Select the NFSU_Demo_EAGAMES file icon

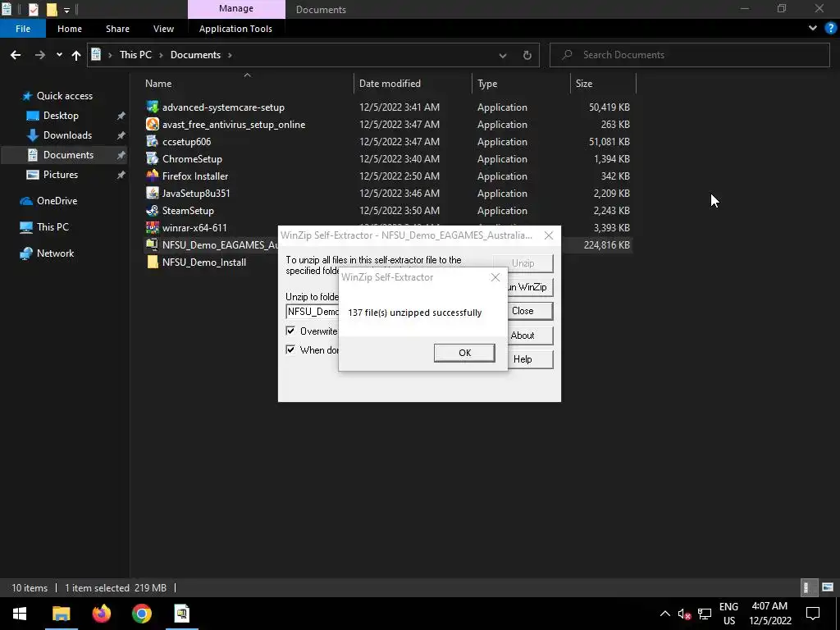click(x=153, y=244)
